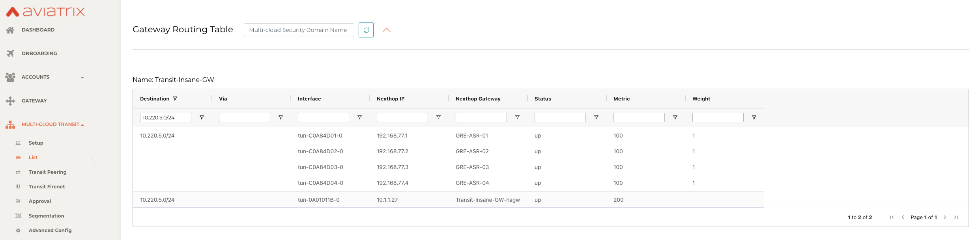Viewport: 980px width, 240px height.
Task: Click the Aviatrix logo
Action: point(45,11)
